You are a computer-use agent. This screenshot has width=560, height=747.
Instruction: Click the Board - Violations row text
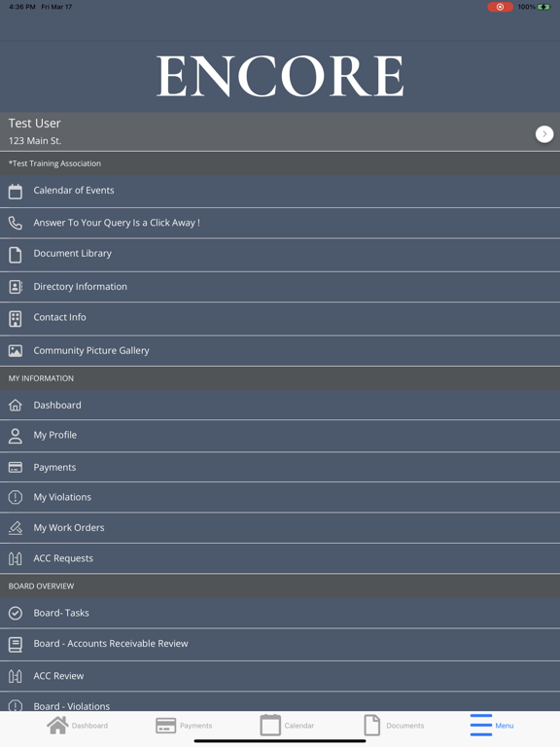point(71,706)
